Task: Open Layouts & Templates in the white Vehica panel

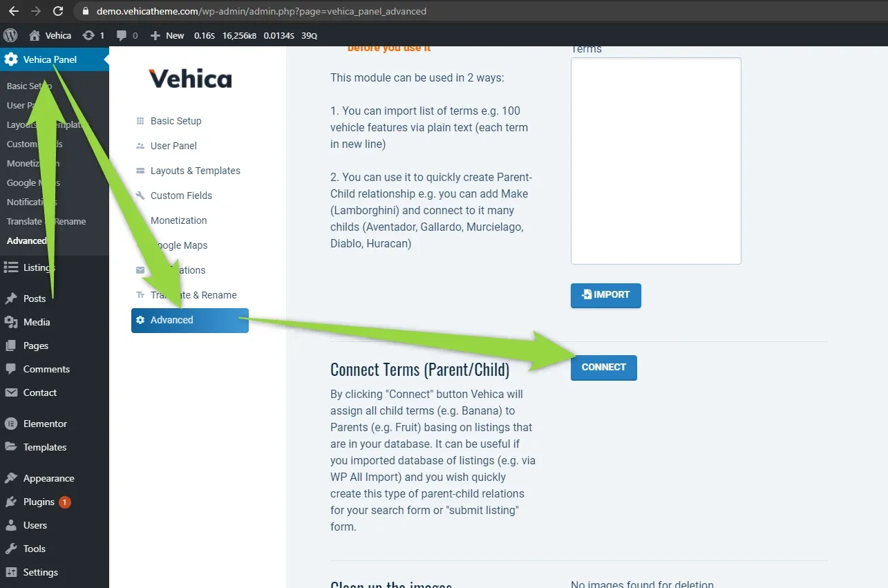Action: [196, 171]
